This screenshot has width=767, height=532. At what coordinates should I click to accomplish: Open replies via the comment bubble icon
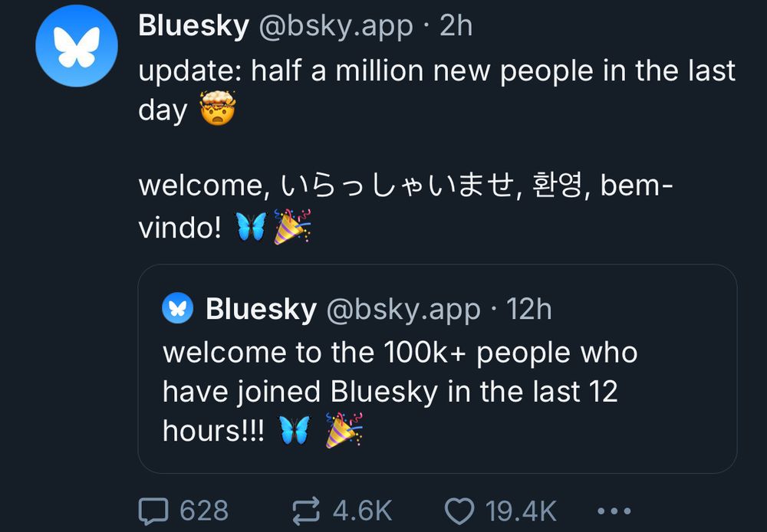(x=153, y=510)
